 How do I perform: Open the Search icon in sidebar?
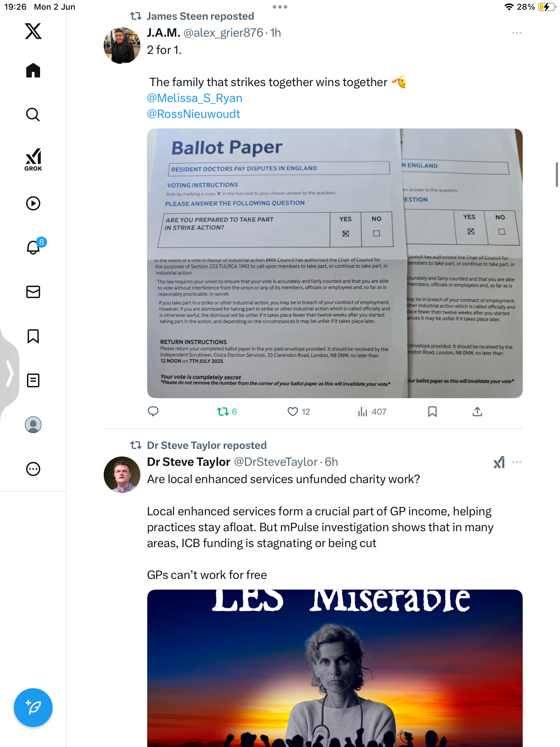pos(33,114)
